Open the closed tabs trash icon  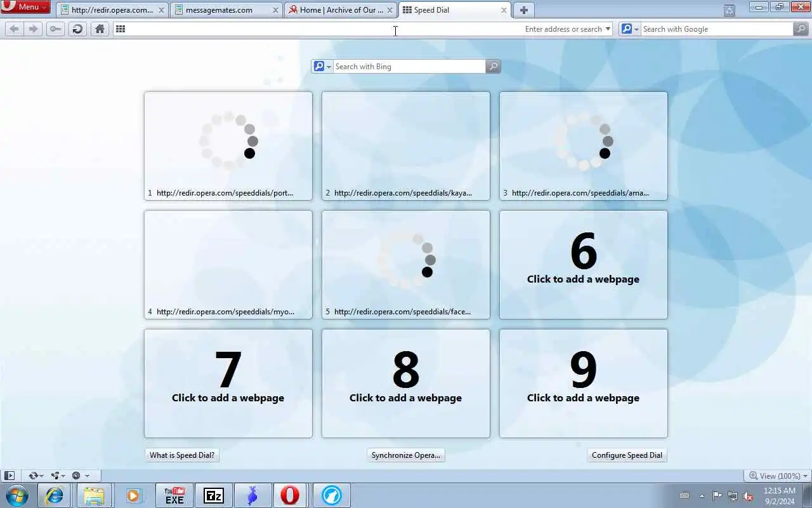point(730,10)
